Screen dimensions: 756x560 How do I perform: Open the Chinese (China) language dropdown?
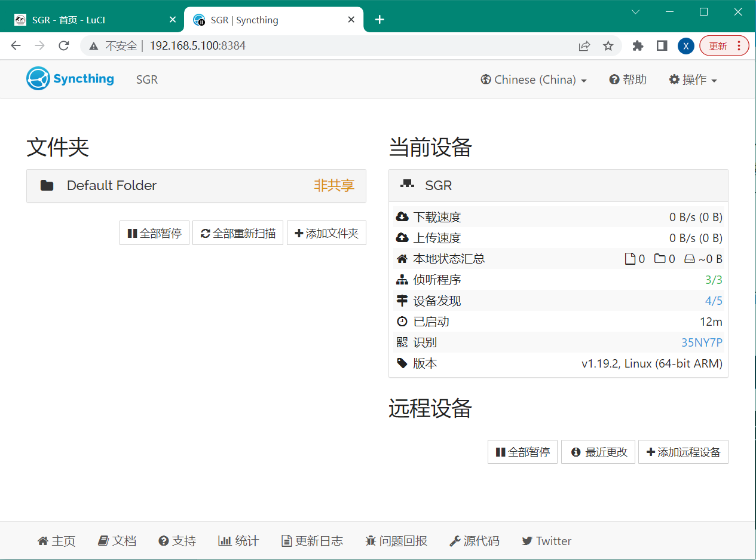(534, 79)
